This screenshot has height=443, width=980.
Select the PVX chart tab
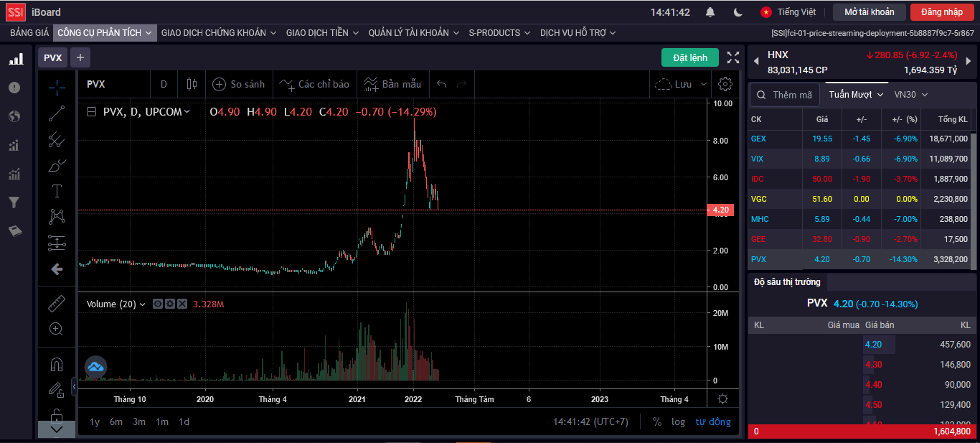(52, 57)
